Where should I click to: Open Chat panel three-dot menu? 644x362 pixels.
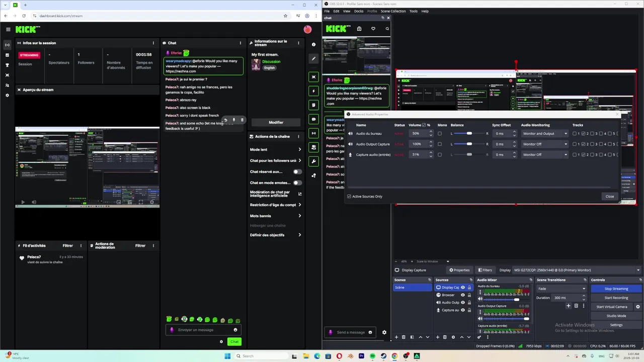[x=240, y=43]
